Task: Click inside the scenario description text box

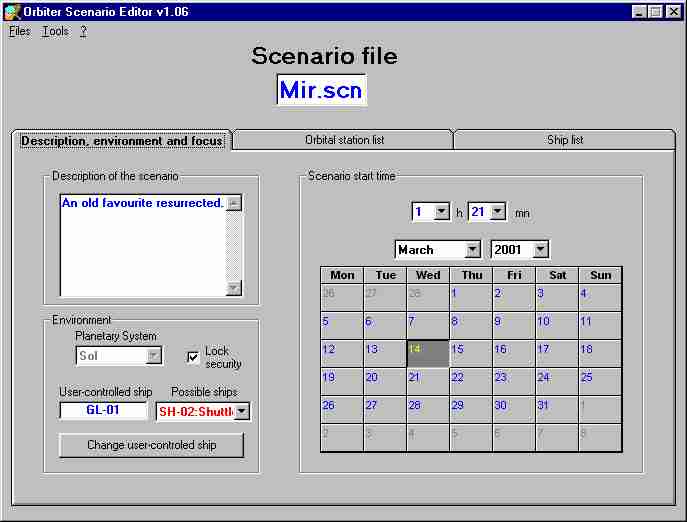Action: pyautogui.click(x=143, y=246)
